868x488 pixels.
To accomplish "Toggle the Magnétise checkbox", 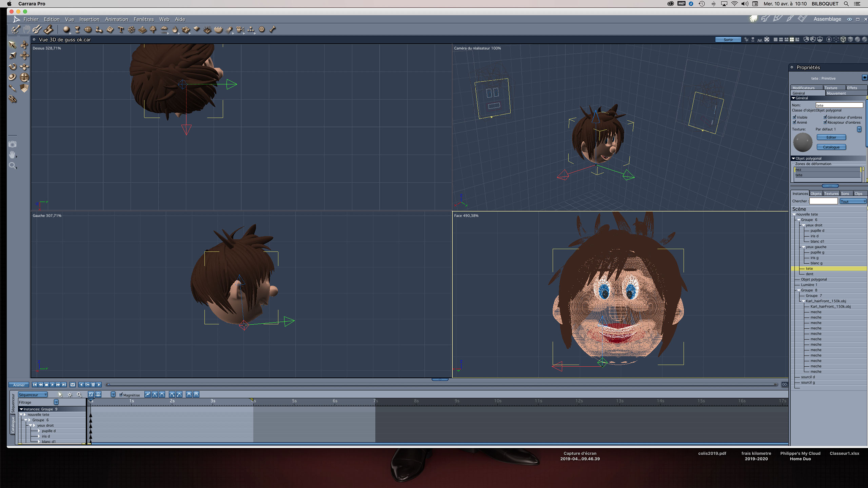I will pos(121,394).
